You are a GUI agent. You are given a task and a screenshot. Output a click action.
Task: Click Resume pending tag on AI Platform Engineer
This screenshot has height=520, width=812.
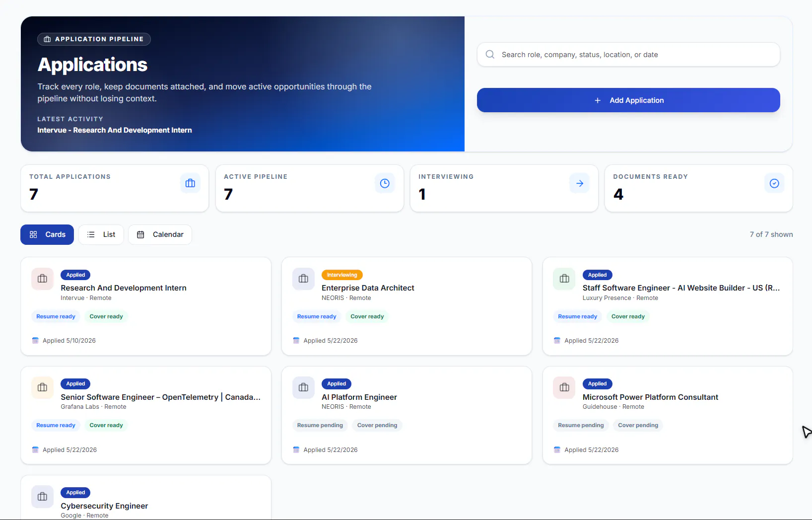click(x=320, y=426)
